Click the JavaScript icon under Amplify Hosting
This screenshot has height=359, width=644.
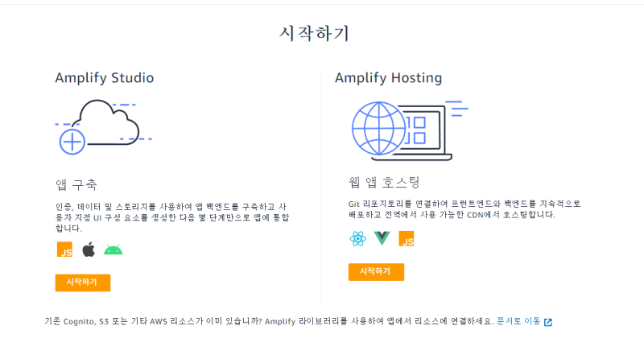(x=407, y=238)
